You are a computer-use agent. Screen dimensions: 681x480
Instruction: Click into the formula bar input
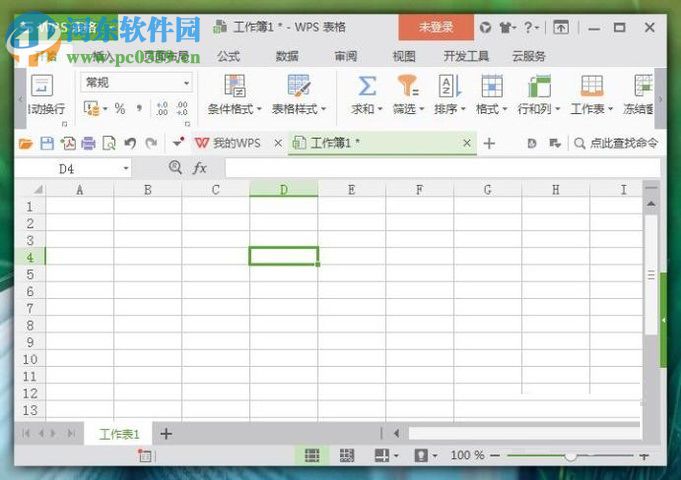coord(443,168)
